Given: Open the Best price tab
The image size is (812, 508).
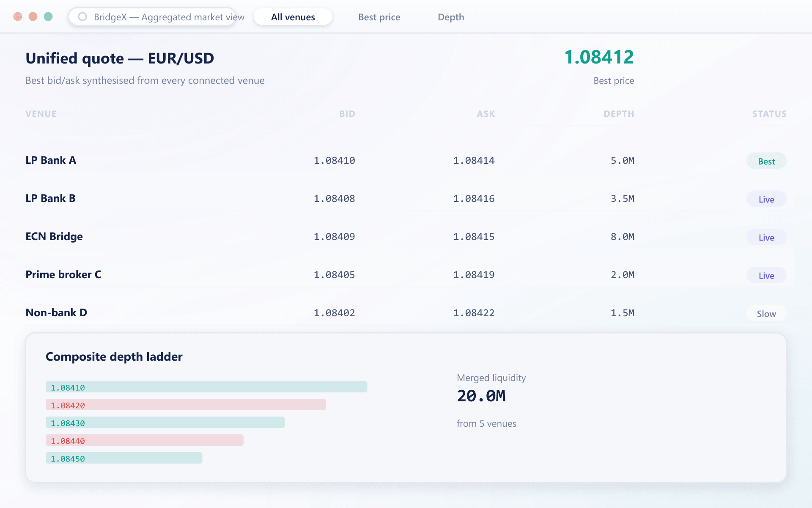Looking at the screenshot, I should click(379, 17).
